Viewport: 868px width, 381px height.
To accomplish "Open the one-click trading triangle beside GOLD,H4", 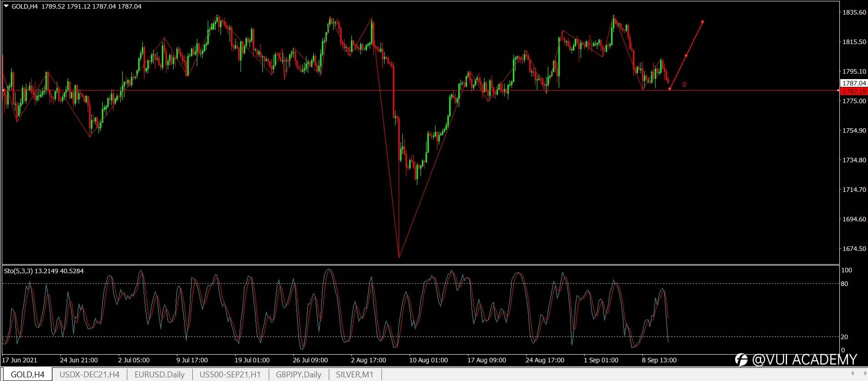I will [x=6, y=6].
